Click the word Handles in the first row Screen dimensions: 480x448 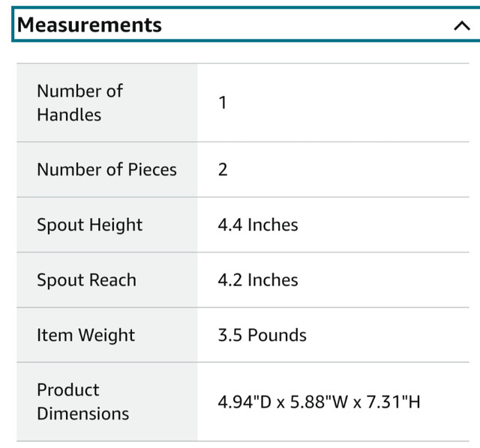69,115
